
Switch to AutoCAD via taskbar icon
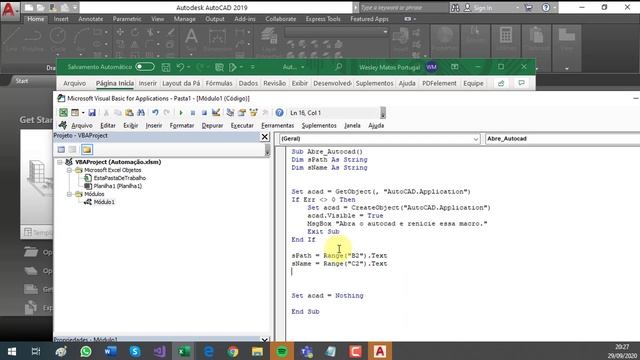[380, 351]
